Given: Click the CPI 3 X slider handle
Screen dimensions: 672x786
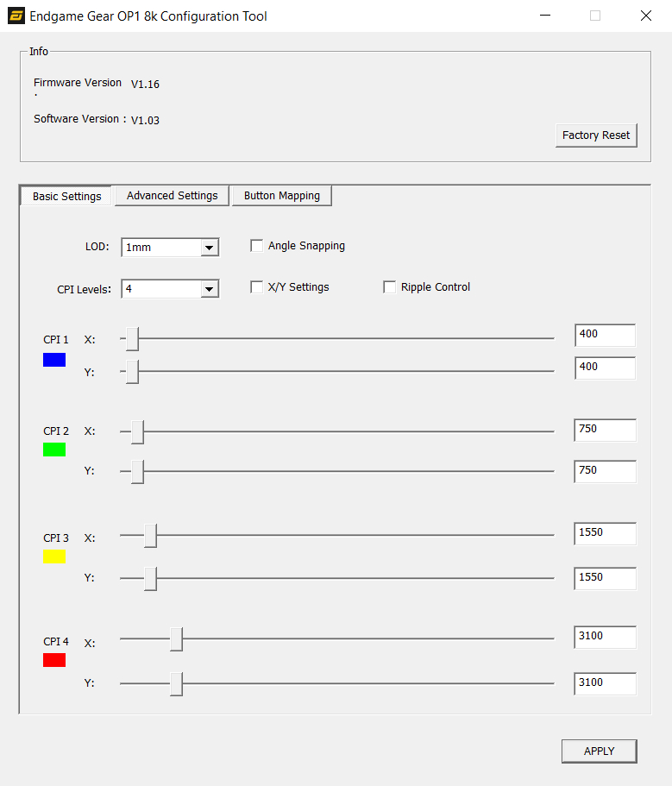Looking at the screenshot, I should click(x=150, y=536).
